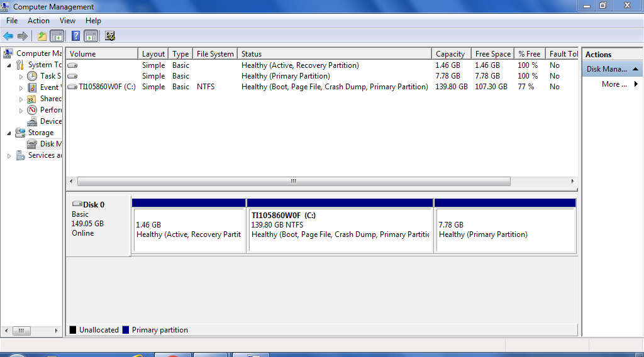
Task: Click the 107.30 GB free space cell
Action: pos(491,87)
